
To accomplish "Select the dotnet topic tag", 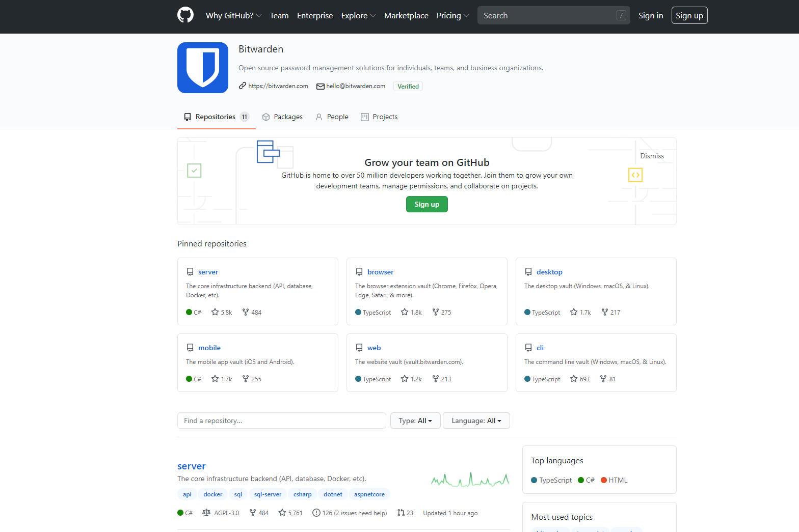I will click(x=333, y=494).
